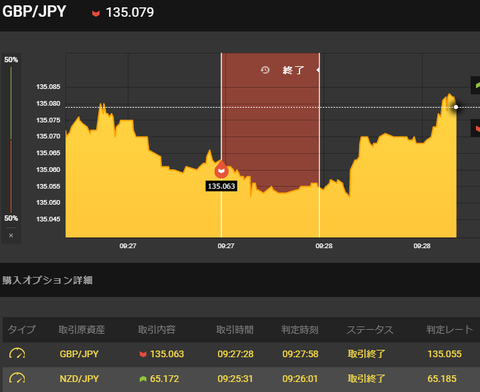Click the タイプ column header

pyautogui.click(x=21, y=330)
